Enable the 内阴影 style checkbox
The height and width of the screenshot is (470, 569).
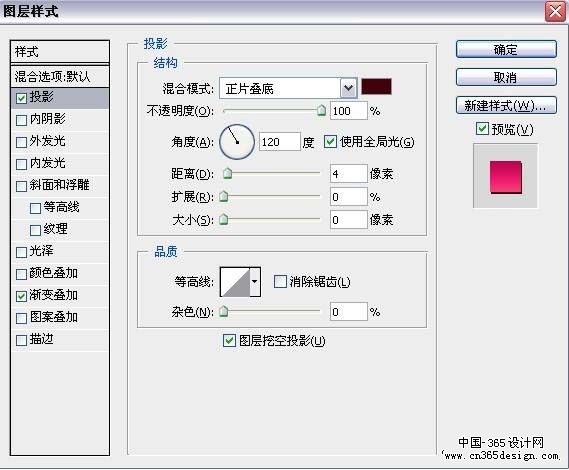21,120
